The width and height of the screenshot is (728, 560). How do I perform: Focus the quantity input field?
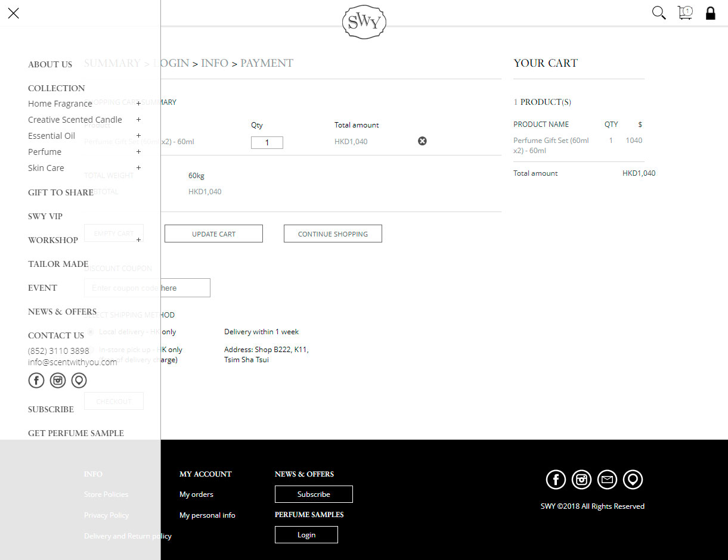[267, 142]
